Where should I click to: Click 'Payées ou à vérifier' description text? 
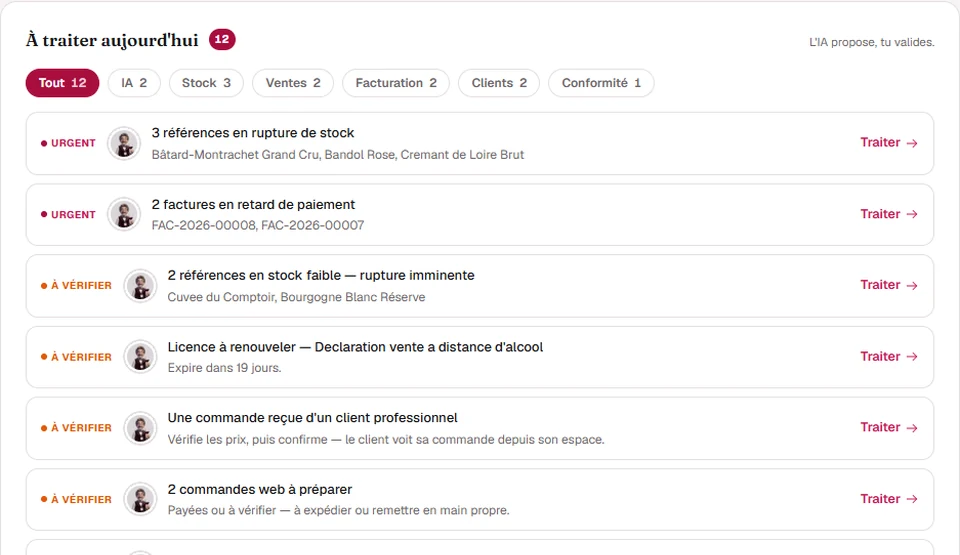pyautogui.click(x=338, y=510)
